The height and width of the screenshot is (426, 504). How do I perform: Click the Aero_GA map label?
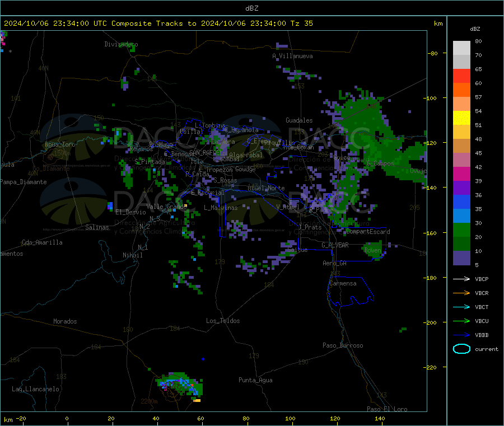point(335,263)
